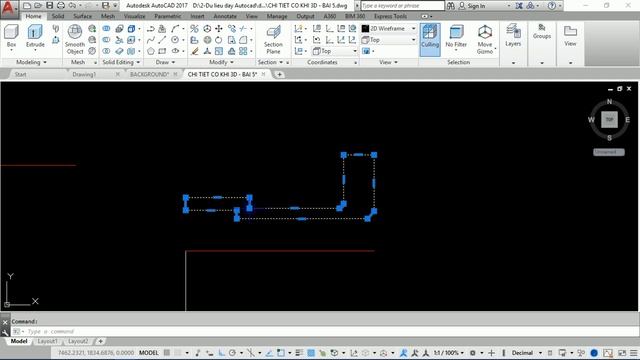Screen dimensions: 640x360
Task: Toggle Culling selection mode
Action: [430, 39]
